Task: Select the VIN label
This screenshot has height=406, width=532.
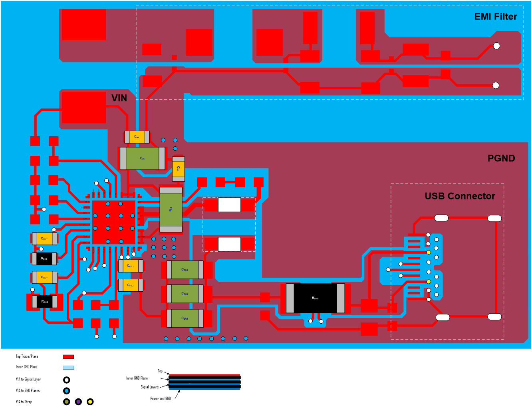Action: (x=119, y=97)
